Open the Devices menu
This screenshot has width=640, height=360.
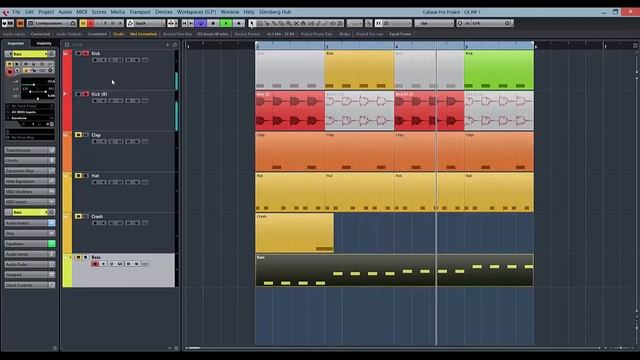pyautogui.click(x=164, y=12)
